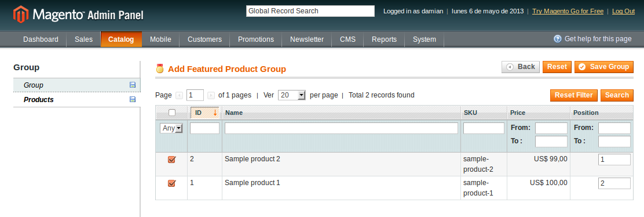Click the 'Total 2 records found' text
This screenshot has width=644, height=217.
[382, 95]
